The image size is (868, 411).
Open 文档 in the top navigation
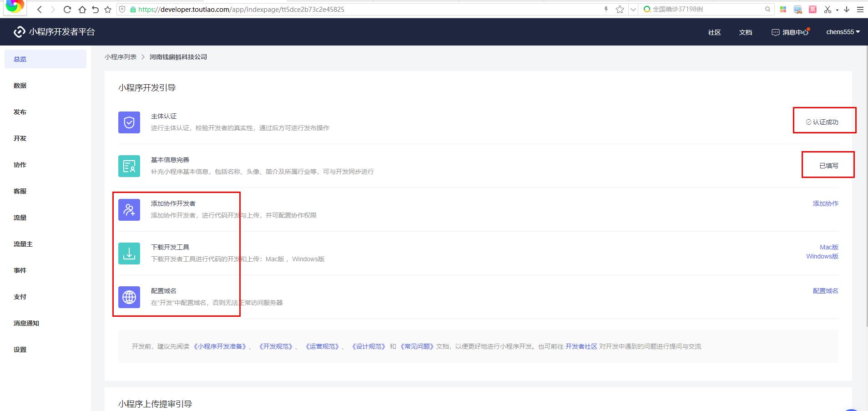tap(745, 32)
